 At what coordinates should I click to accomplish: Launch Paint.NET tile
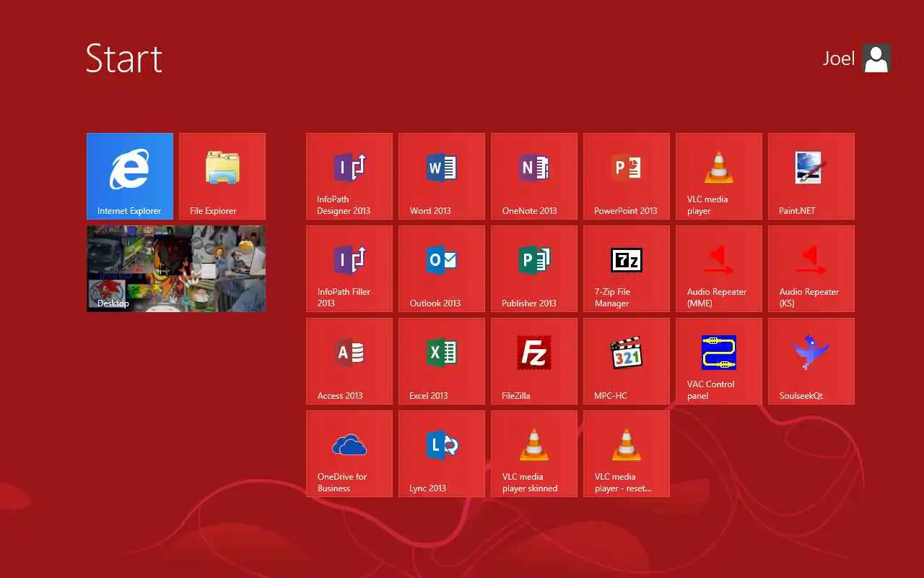click(x=811, y=176)
